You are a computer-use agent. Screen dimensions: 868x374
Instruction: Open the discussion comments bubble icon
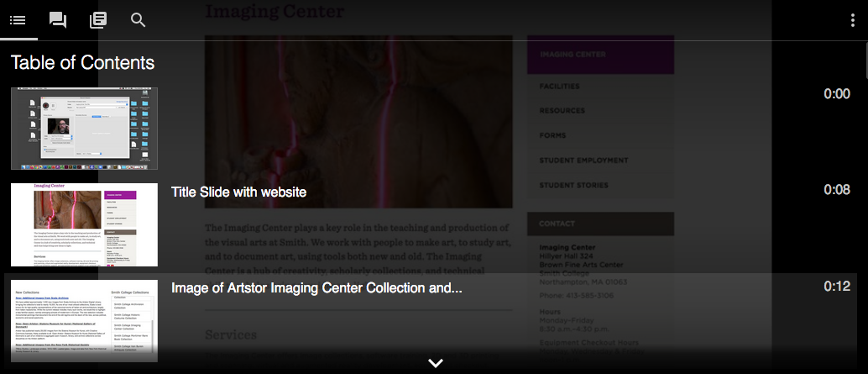click(58, 20)
